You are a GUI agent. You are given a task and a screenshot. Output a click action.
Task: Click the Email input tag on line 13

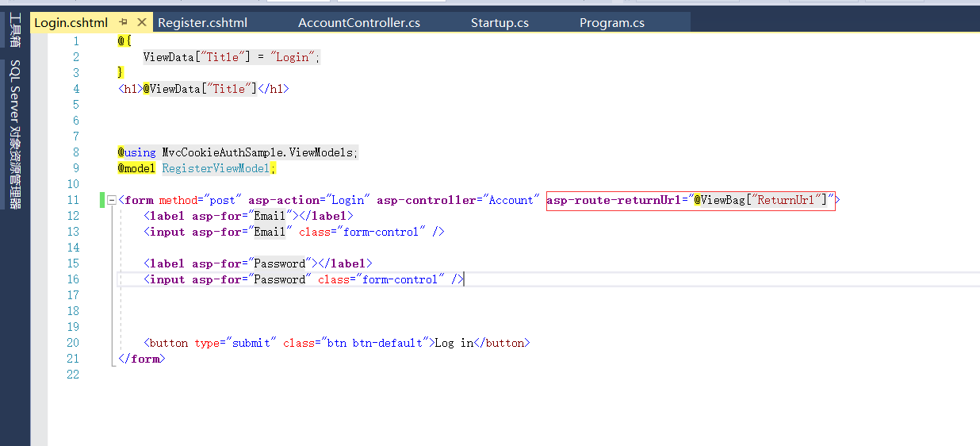(294, 232)
